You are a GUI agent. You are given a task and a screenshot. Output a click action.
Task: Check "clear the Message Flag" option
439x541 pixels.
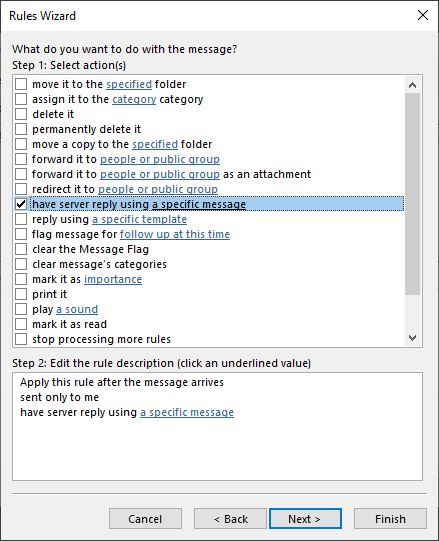[21, 249]
